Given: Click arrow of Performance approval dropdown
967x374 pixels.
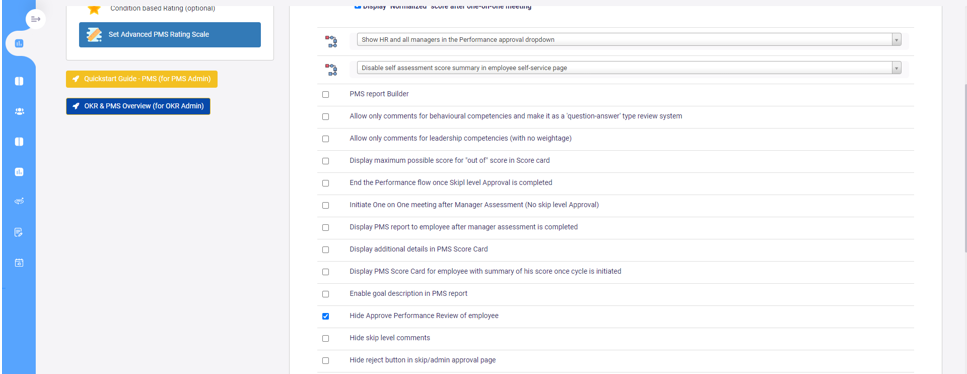Looking at the screenshot, I should [x=896, y=39].
